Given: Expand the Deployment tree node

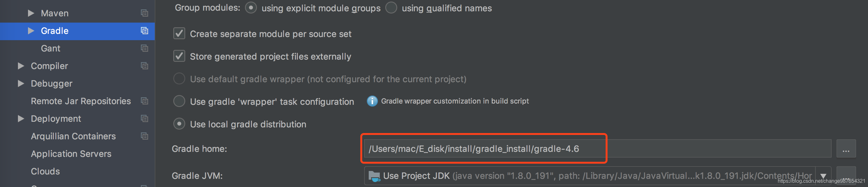Looking at the screenshot, I should 21,119.
